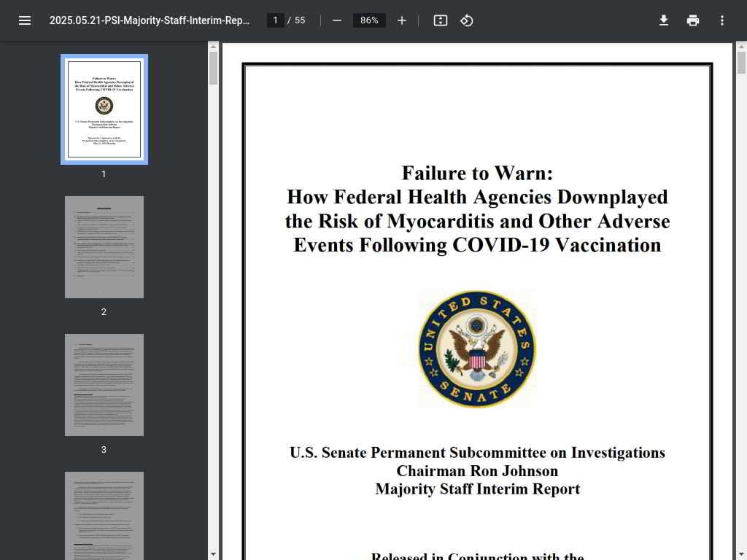Image resolution: width=747 pixels, height=560 pixels.
Task: Toggle the sidebar hamburger menu
Action: 25,20
